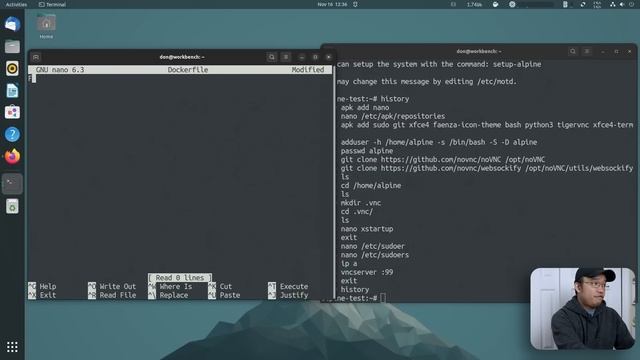The image size is (640, 360).
Task: Click git clone noVNC history line
Action: pyautogui.click(x=443, y=160)
